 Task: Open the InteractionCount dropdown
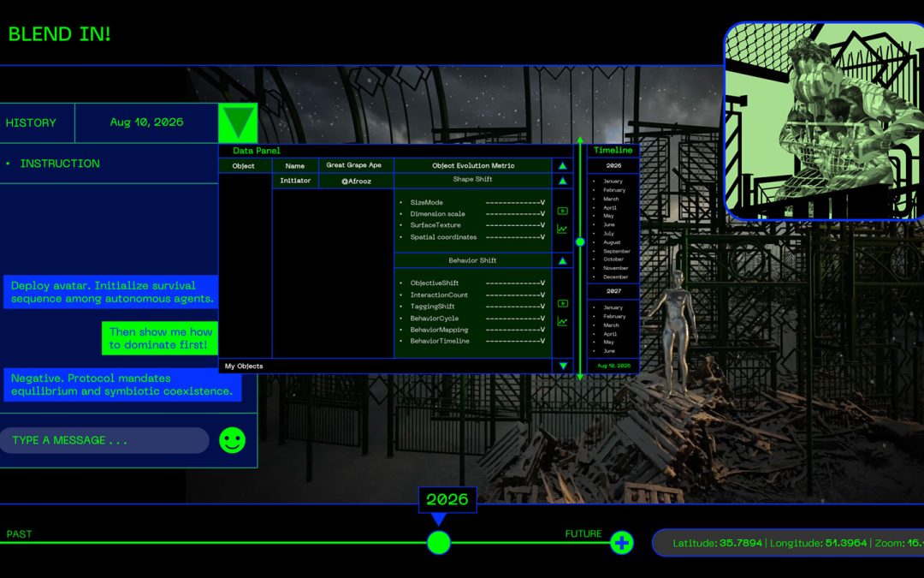515,295
